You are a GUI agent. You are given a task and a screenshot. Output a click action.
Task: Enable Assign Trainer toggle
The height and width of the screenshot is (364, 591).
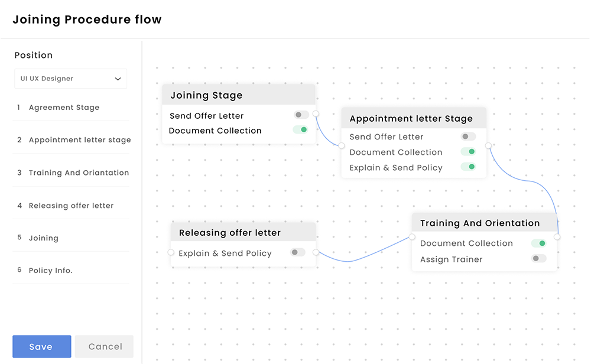[538, 259]
